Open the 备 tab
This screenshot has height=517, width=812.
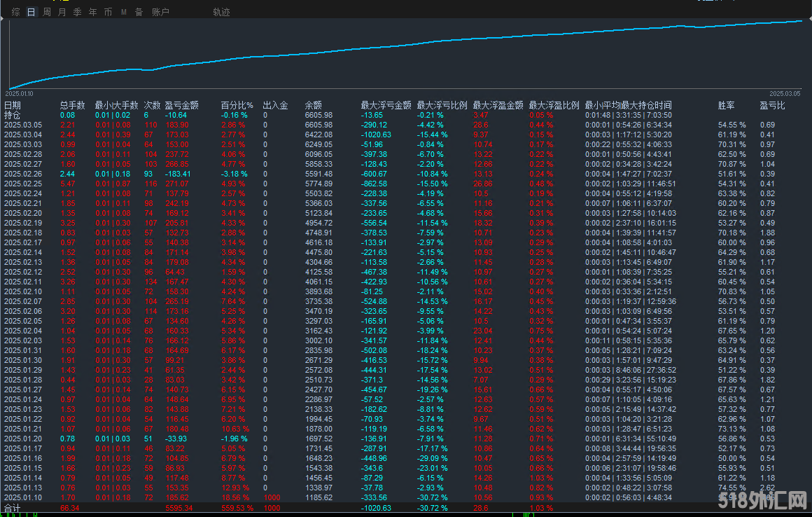[x=139, y=12]
